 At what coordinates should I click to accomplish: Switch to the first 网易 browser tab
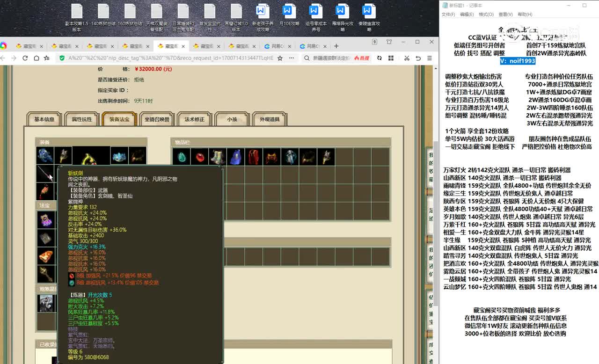tap(277, 46)
